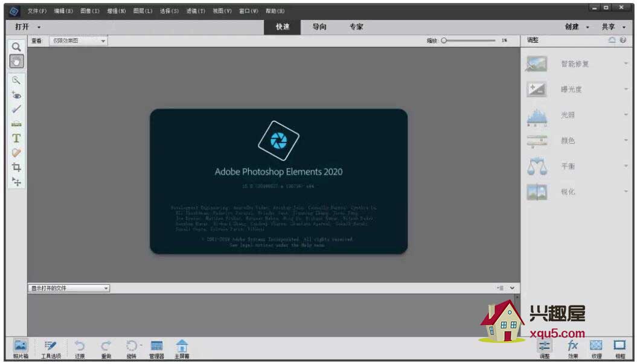Click the help icon in 调整 panel
This screenshot has height=364, width=637.
[623, 40]
